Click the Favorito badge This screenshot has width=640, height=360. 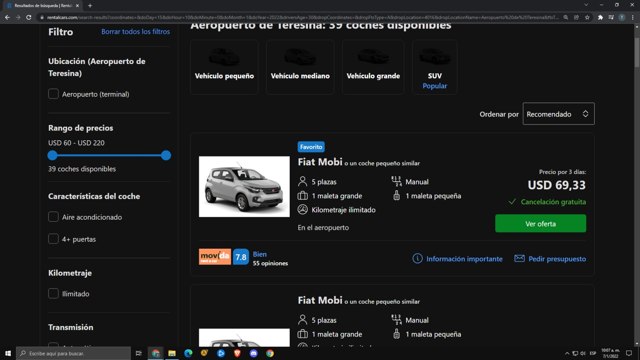(311, 147)
